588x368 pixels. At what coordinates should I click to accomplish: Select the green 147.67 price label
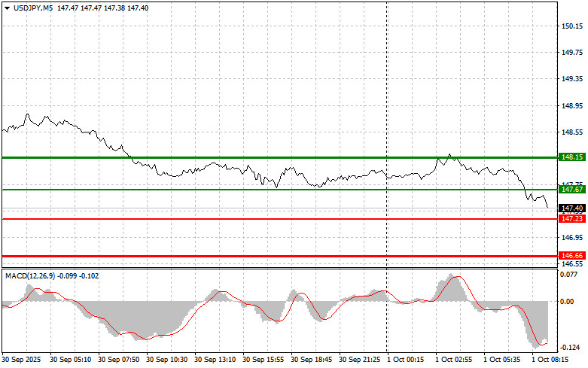coord(571,190)
